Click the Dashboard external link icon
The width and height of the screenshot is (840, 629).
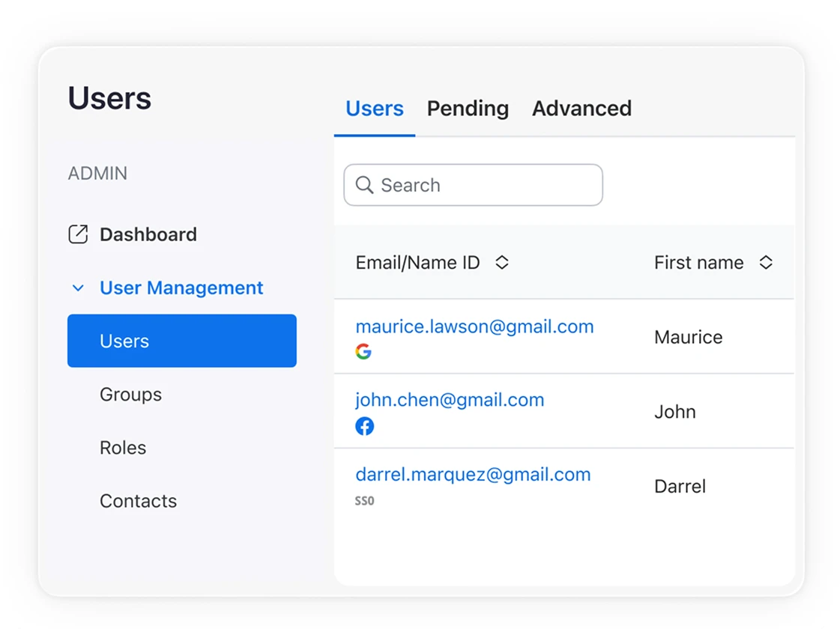(x=78, y=234)
